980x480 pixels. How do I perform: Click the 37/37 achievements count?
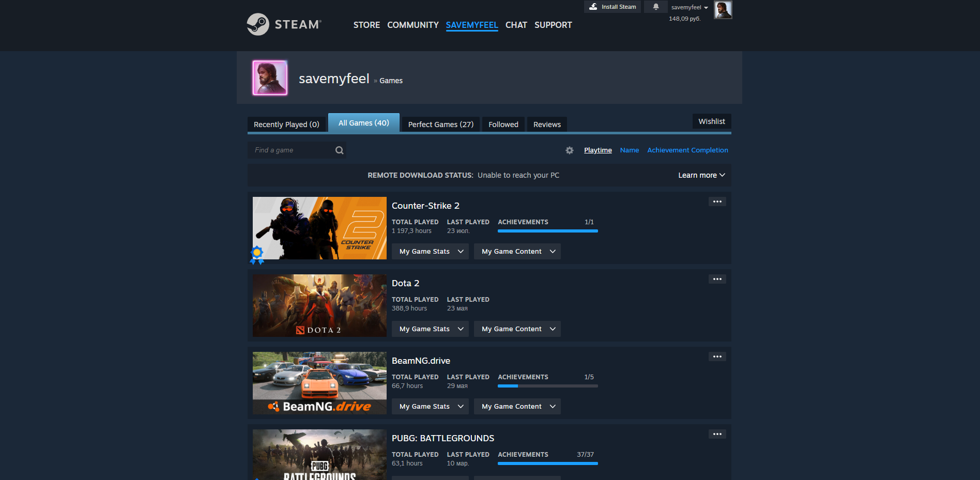[x=585, y=455]
